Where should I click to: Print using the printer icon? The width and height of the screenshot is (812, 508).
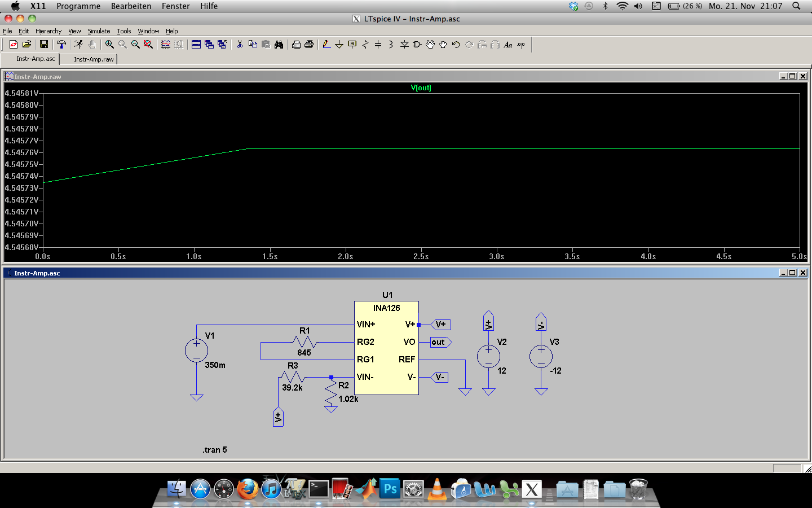[309, 45]
